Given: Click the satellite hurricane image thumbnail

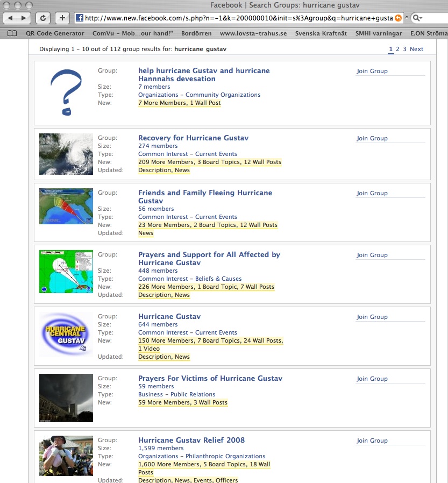Looking at the screenshot, I should tap(66, 154).
